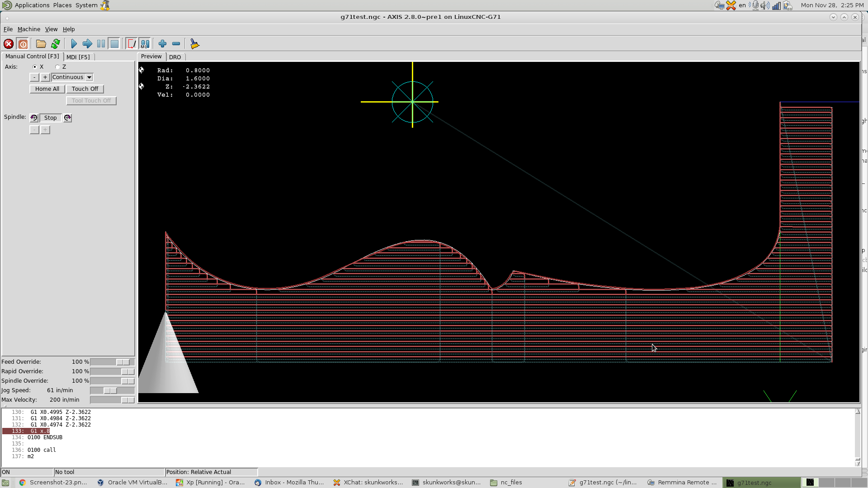Start spindle clockwise
The image size is (868, 488).
(x=67, y=118)
